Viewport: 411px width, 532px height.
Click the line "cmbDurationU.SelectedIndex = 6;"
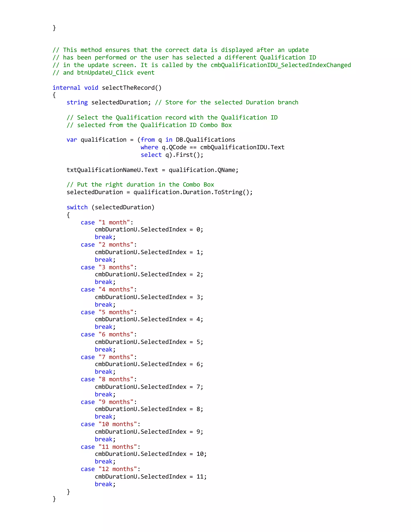149,364
